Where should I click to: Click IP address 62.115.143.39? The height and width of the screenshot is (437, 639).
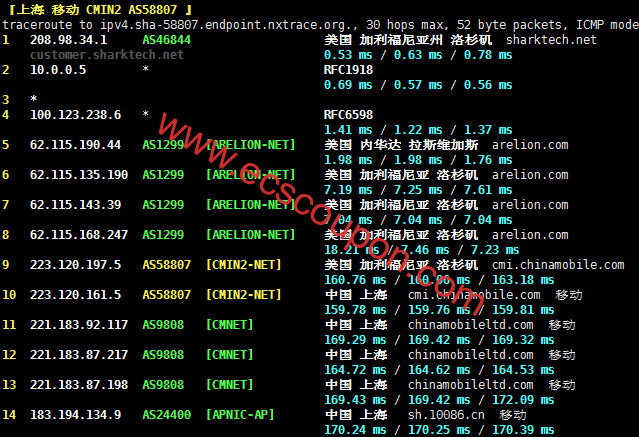(x=75, y=205)
